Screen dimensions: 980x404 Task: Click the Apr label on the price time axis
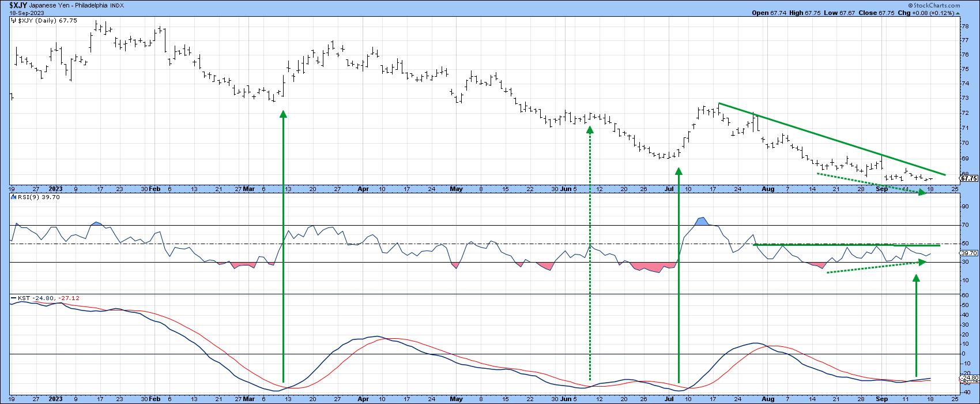tap(364, 188)
